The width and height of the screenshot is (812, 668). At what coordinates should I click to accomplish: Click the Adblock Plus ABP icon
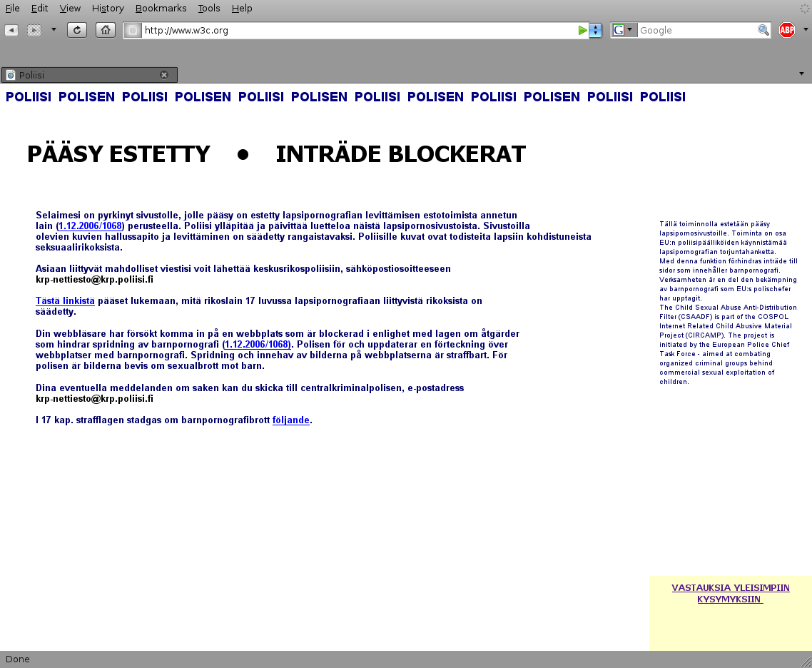click(786, 30)
